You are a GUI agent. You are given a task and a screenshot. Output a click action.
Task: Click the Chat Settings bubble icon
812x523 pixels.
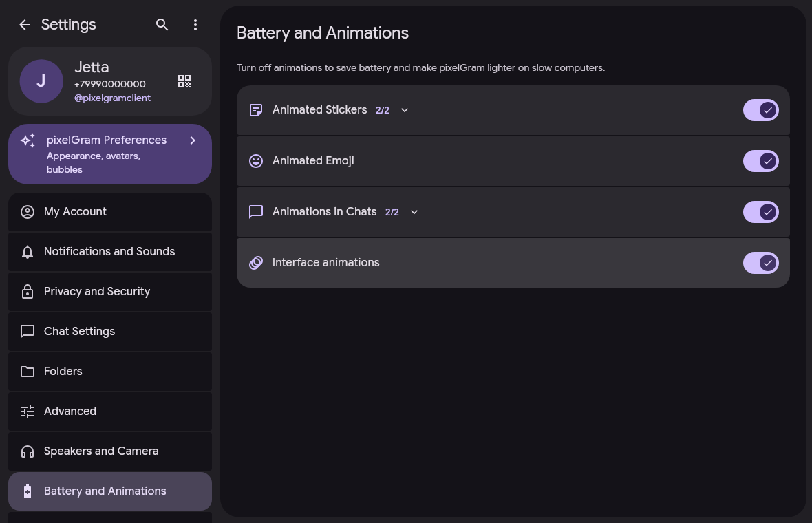click(28, 332)
